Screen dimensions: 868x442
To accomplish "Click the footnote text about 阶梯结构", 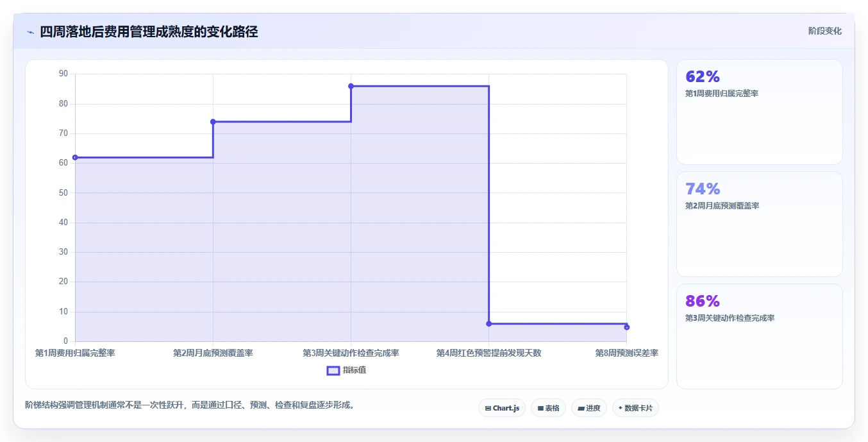I will point(190,405).
